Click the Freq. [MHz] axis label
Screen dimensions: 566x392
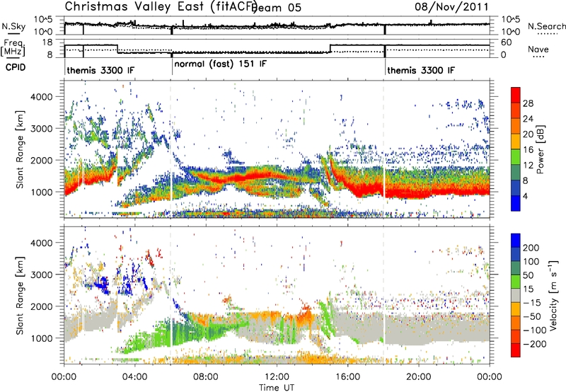coord(13,47)
